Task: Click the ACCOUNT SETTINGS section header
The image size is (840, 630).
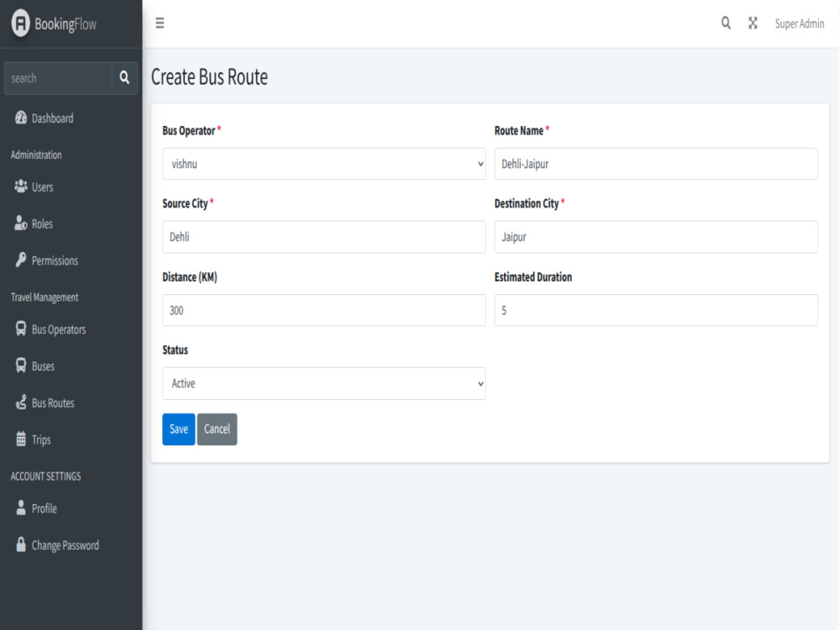Action: pos(46,476)
